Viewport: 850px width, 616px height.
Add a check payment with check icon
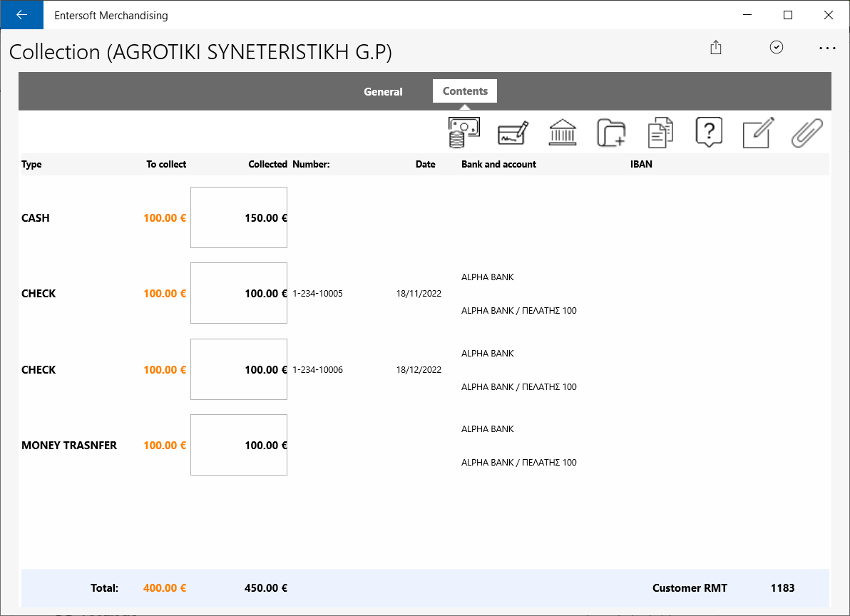coord(513,133)
